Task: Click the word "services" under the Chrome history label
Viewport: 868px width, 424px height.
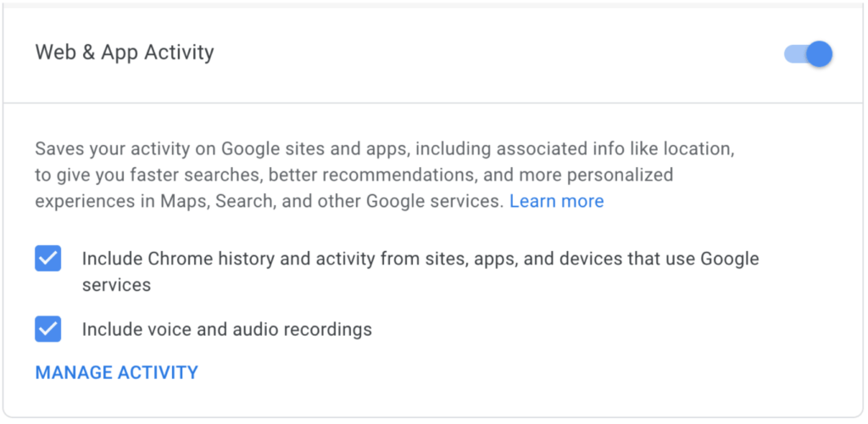Action: pos(116,286)
